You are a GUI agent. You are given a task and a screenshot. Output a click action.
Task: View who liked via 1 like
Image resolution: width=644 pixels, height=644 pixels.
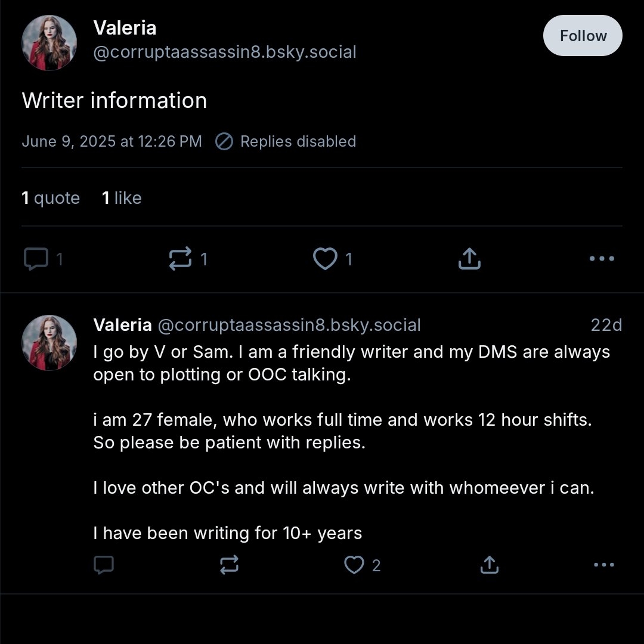point(122,198)
